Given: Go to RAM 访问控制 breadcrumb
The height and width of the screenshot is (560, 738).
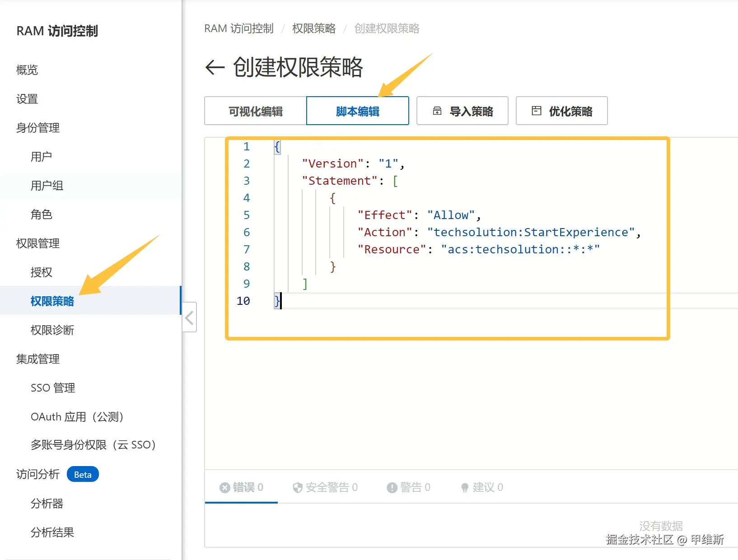Looking at the screenshot, I should 239,29.
